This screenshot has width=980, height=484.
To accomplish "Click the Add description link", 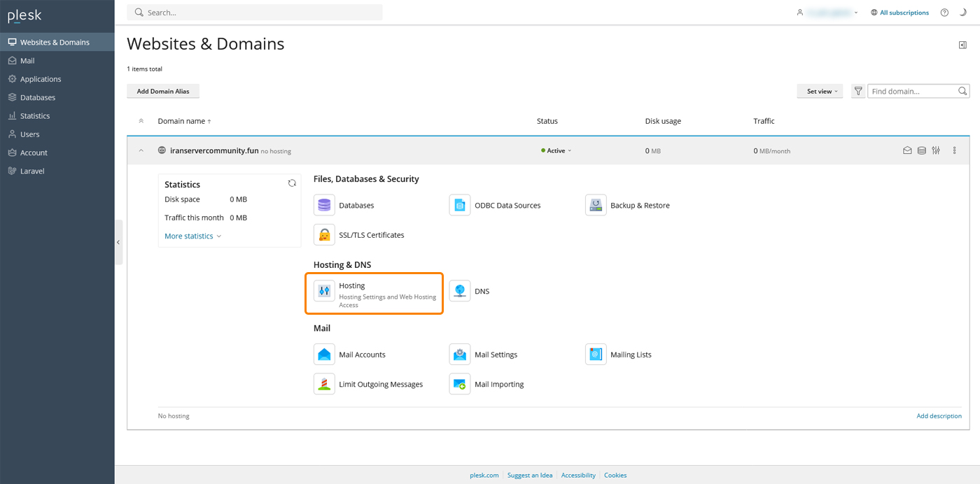I will coord(939,415).
